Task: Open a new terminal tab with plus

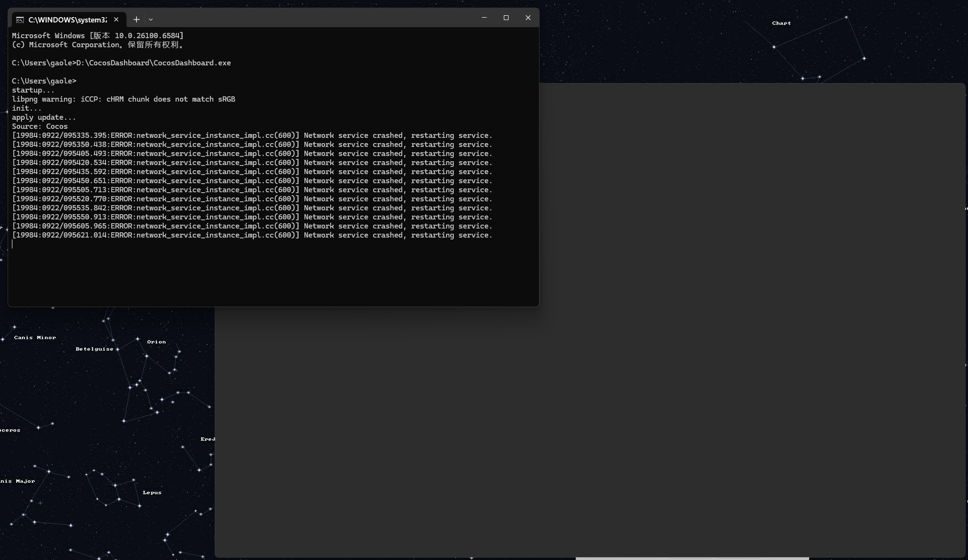Action: pos(136,20)
